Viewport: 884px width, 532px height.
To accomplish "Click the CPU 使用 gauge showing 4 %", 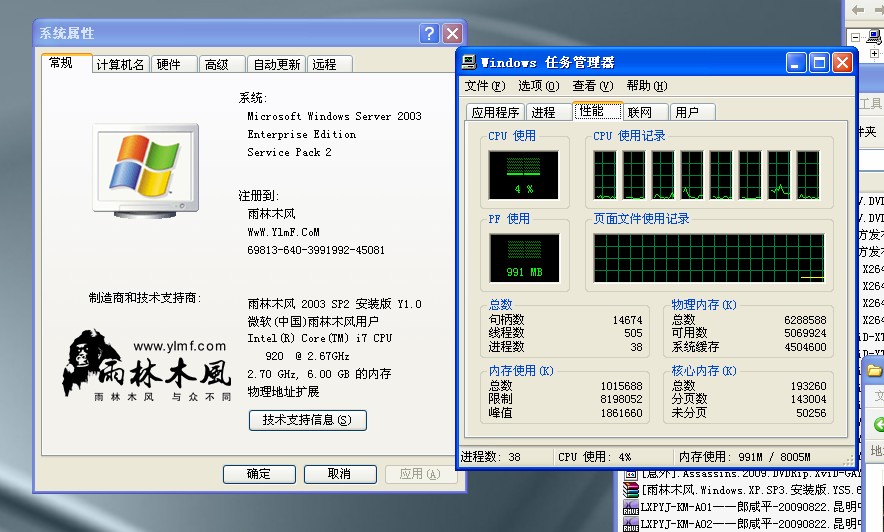I will (x=523, y=175).
